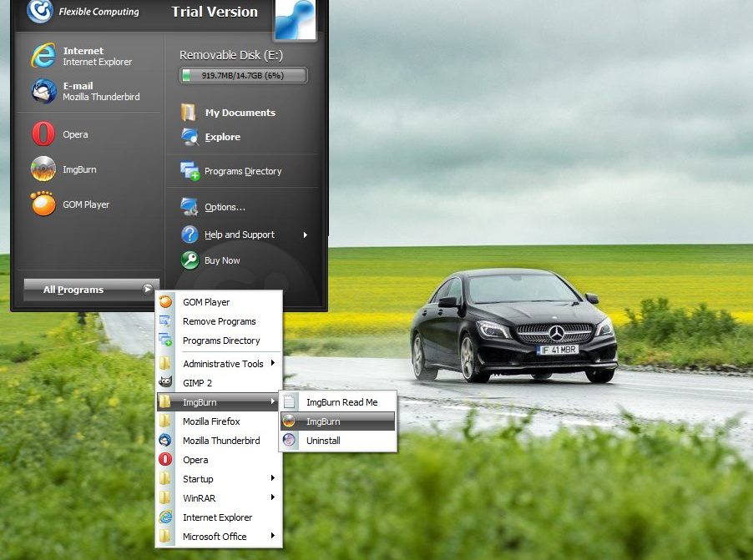
Task: Click Programs Directory icon in All Programs list
Action: click(165, 340)
